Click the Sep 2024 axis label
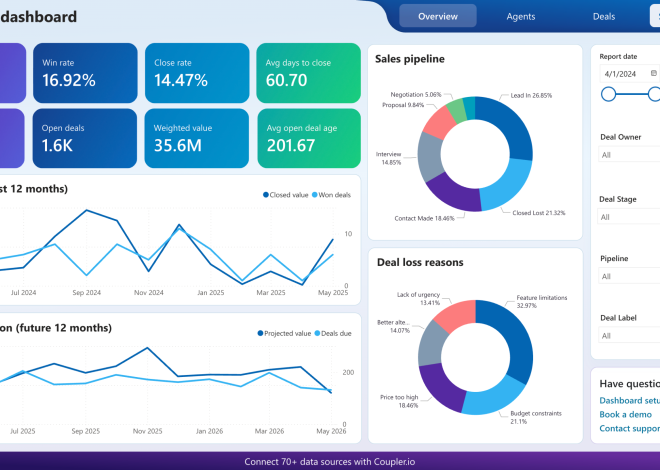660x470 pixels. pyautogui.click(x=86, y=292)
